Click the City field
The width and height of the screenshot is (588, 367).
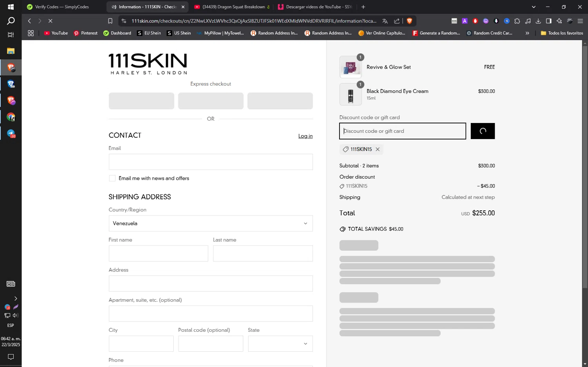point(141,343)
